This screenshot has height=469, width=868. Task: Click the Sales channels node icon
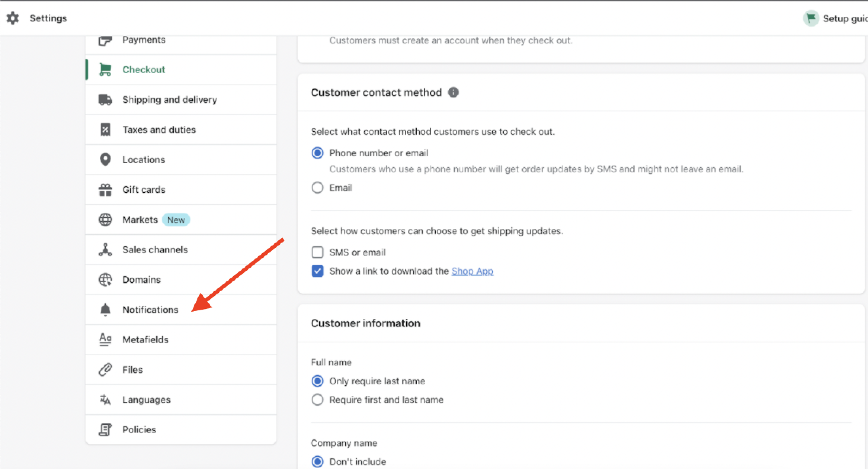click(x=105, y=250)
